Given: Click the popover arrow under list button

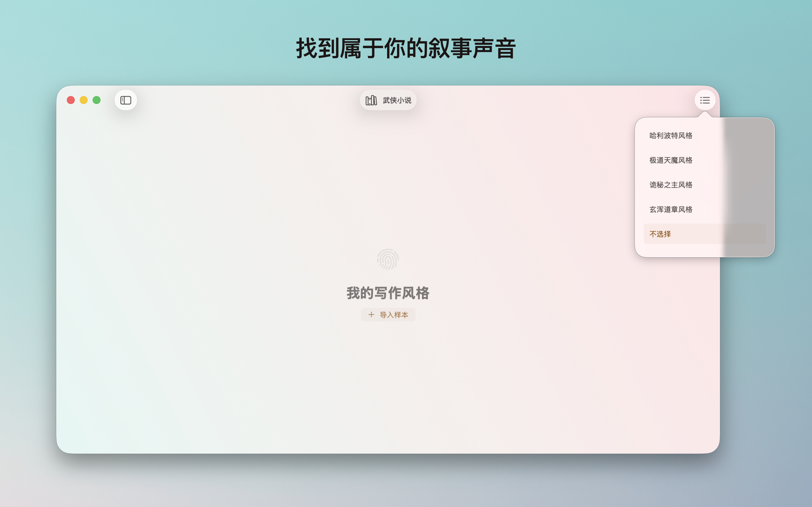Looking at the screenshot, I should point(705,114).
